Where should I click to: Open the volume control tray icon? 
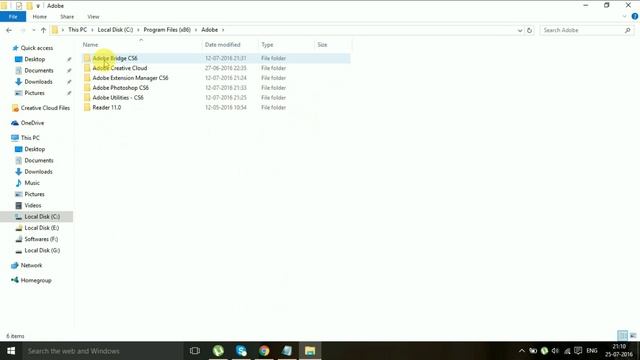tap(555, 351)
